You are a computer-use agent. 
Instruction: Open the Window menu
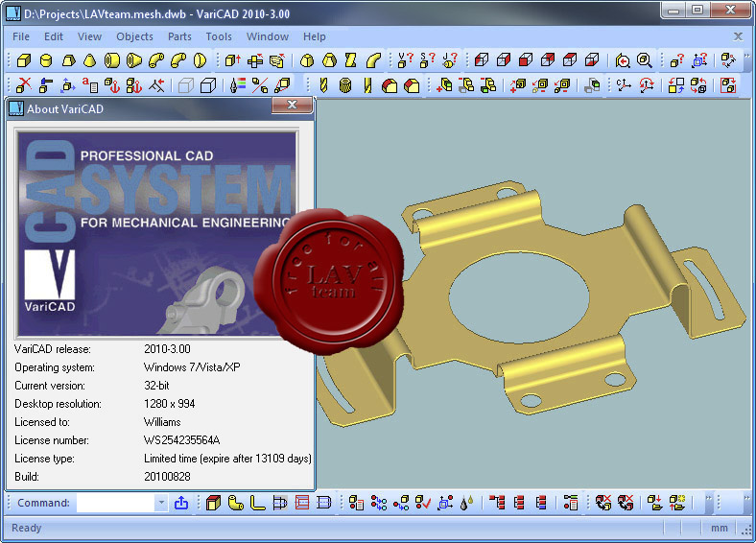point(268,36)
